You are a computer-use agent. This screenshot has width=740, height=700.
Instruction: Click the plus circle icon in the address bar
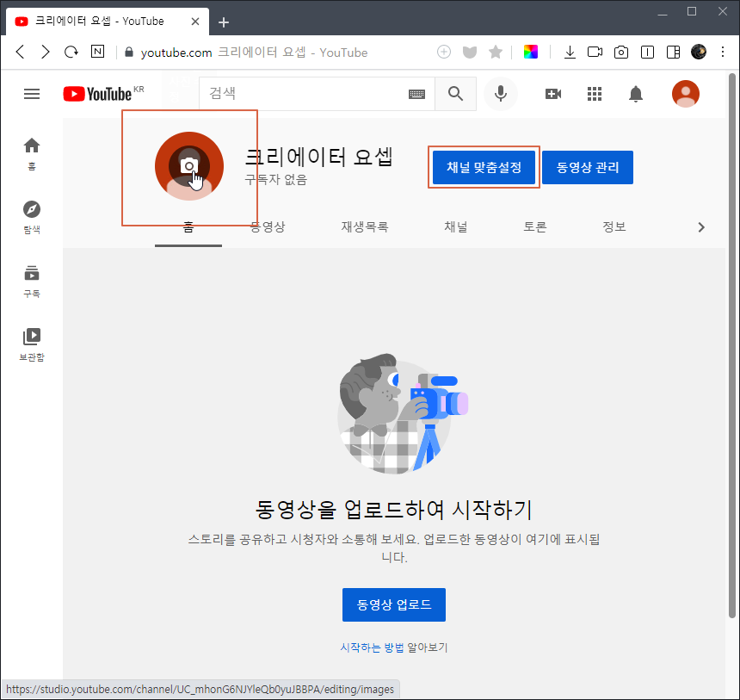444,52
